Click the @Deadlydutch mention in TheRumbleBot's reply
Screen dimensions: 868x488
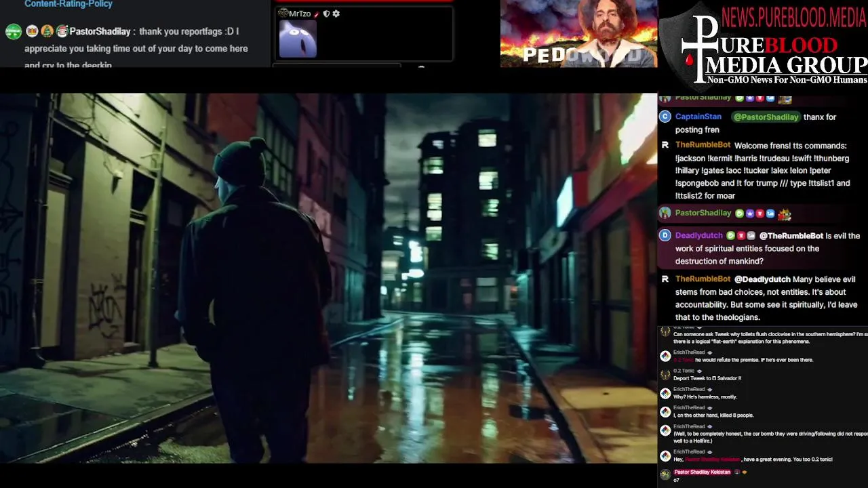[x=762, y=279]
